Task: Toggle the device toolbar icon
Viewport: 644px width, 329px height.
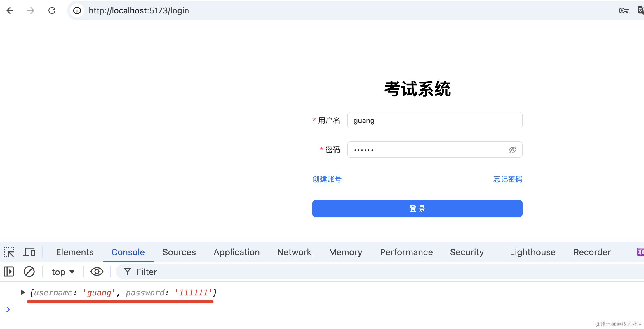Action: pyautogui.click(x=29, y=252)
